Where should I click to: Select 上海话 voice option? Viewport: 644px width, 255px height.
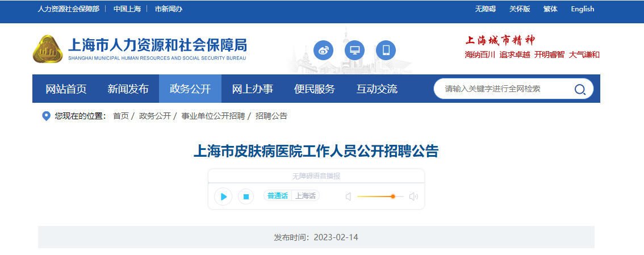tap(306, 196)
